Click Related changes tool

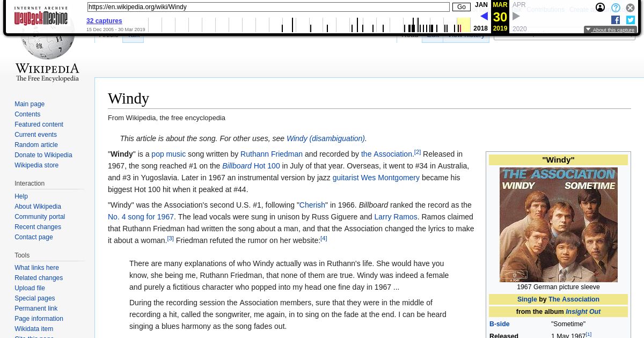(x=39, y=278)
